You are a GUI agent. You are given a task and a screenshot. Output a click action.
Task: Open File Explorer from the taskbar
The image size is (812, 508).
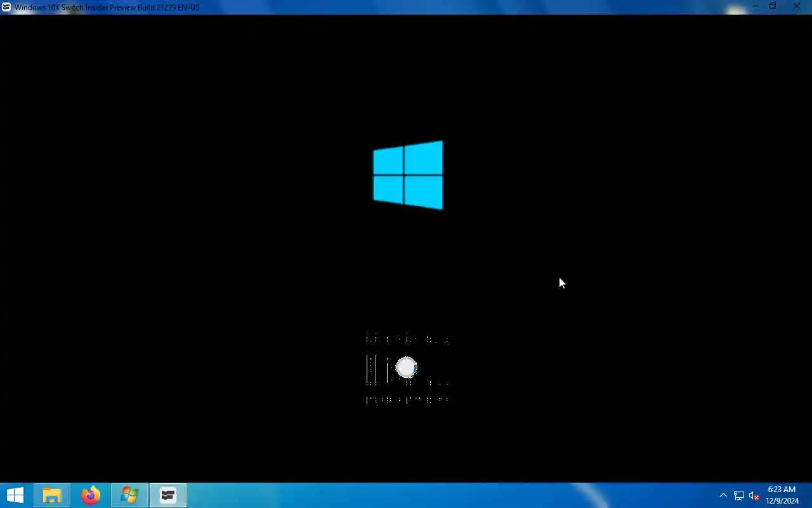(52, 495)
